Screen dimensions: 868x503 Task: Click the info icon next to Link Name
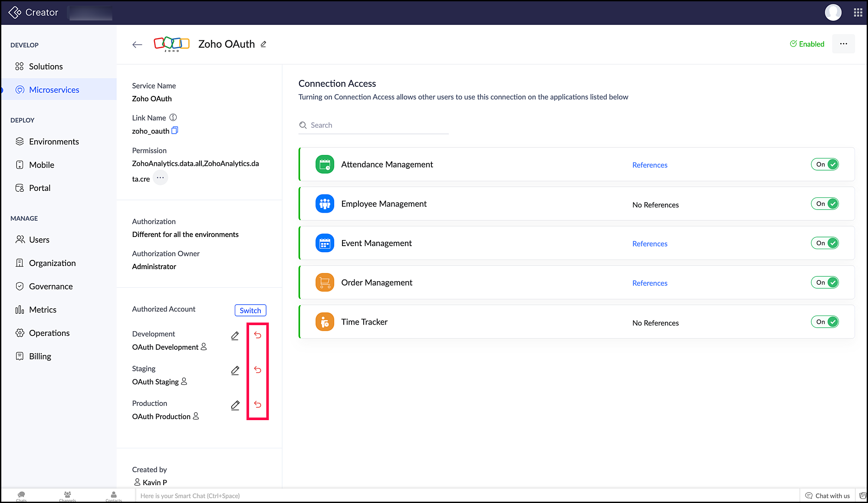click(x=173, y=118)
